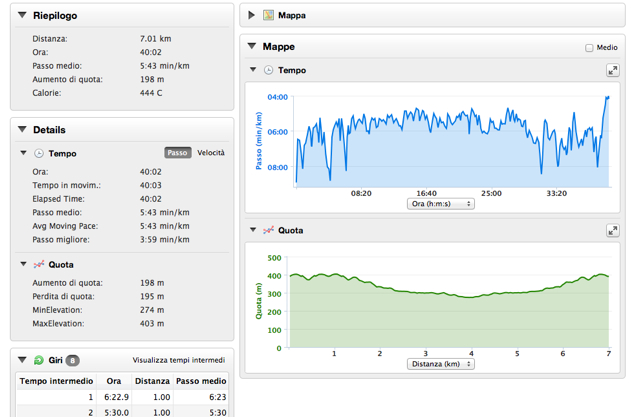Click the Avg Moving Pace label
Image resolution: width=640 pixels, height=417 pixels.
coord(65,226)
